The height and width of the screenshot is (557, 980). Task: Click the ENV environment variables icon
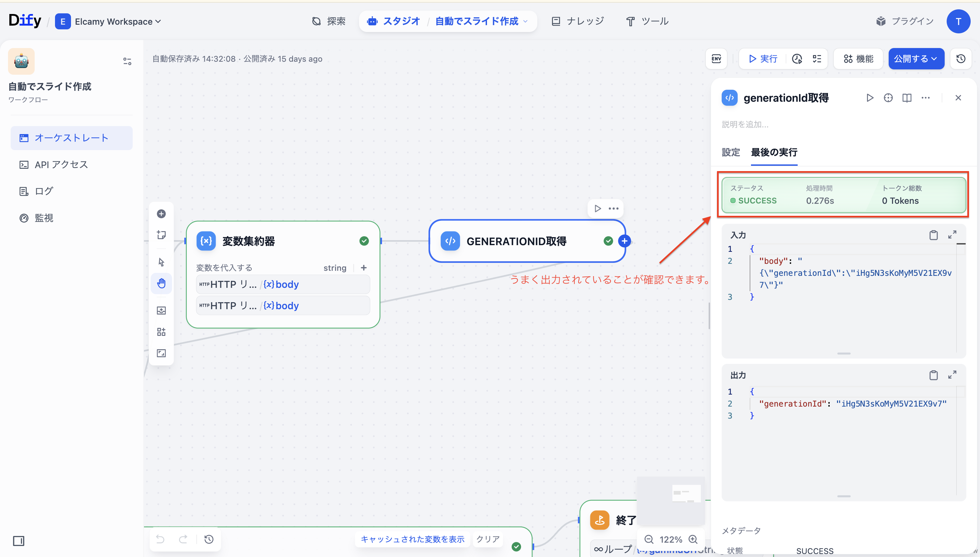click(716, 58)
